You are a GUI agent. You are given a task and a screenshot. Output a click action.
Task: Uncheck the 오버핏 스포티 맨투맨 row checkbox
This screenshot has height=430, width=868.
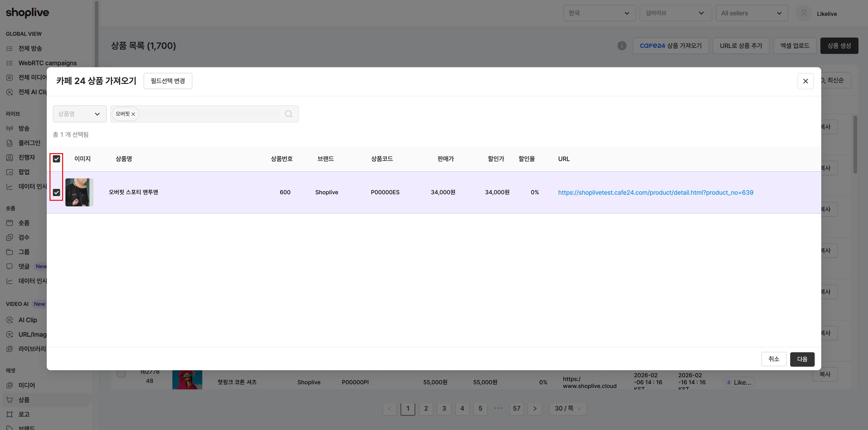57,192
